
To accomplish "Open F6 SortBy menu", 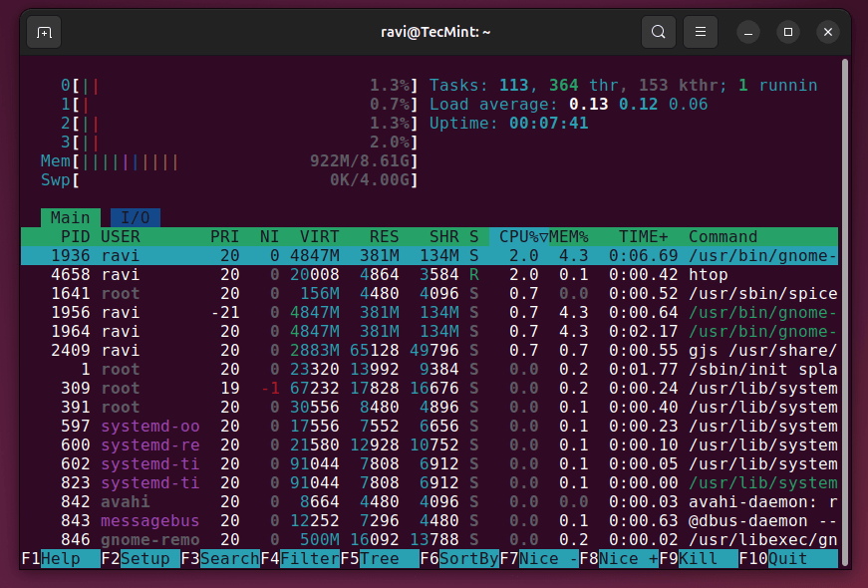I will 458,559.
